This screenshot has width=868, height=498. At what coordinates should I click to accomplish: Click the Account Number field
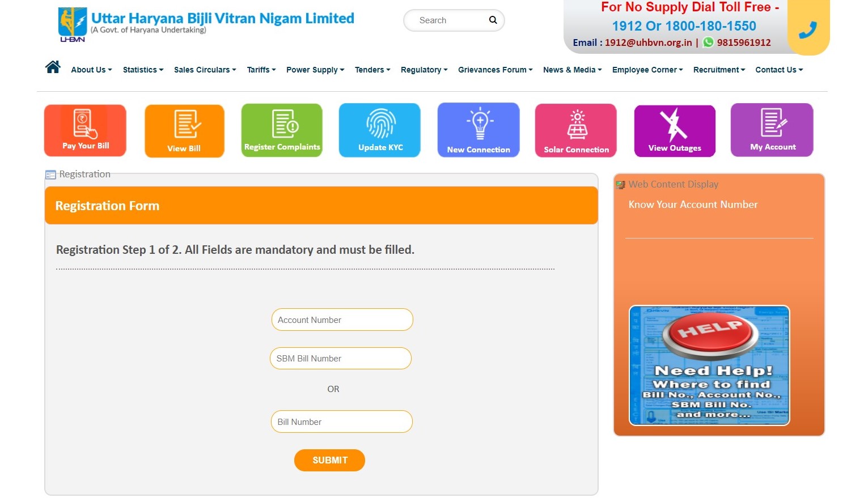coord(342,320)
